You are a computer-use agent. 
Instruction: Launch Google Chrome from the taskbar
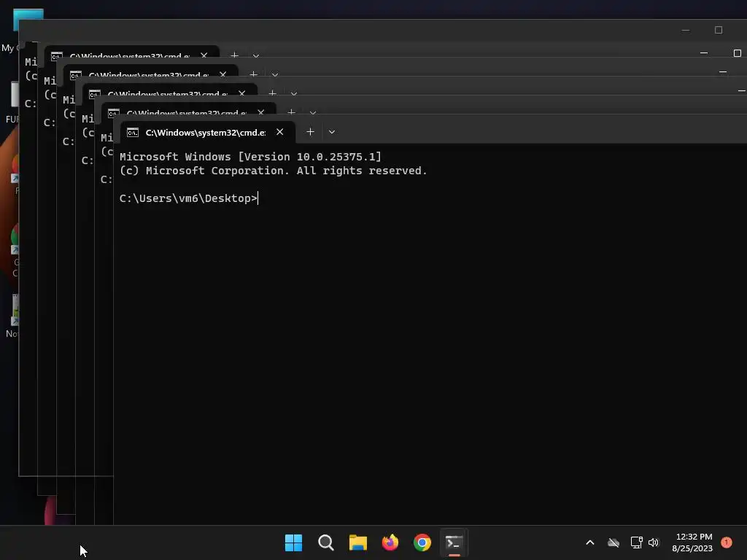[x=422, y=542]
